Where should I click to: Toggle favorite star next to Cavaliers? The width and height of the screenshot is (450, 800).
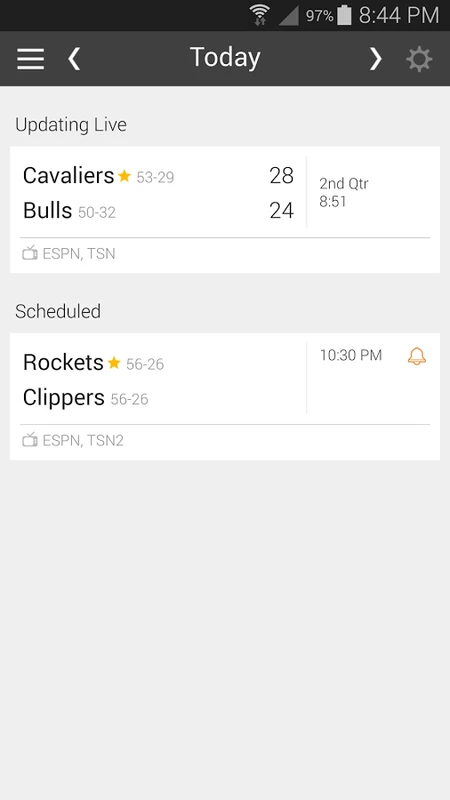(x=124, y=176)
